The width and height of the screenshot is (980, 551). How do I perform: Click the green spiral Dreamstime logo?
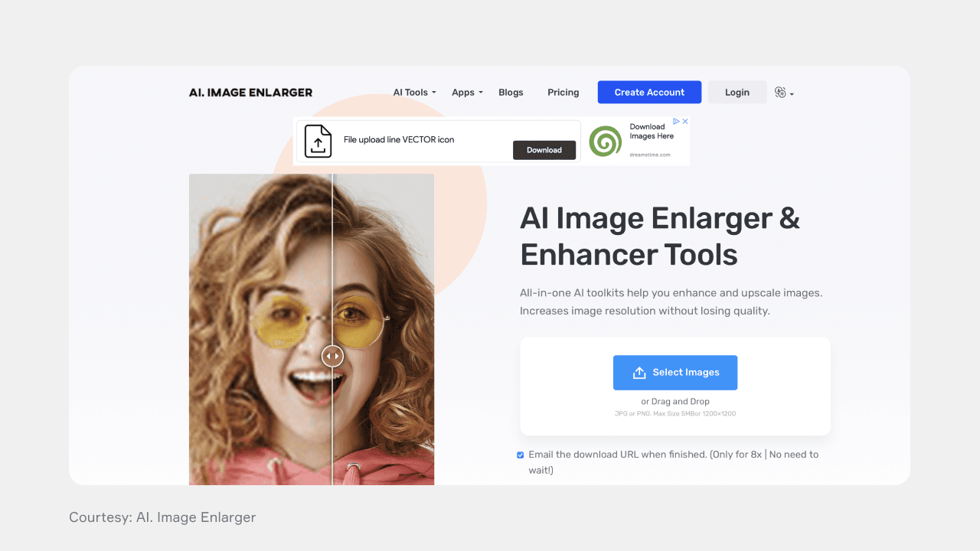click(x=606, y=142)
